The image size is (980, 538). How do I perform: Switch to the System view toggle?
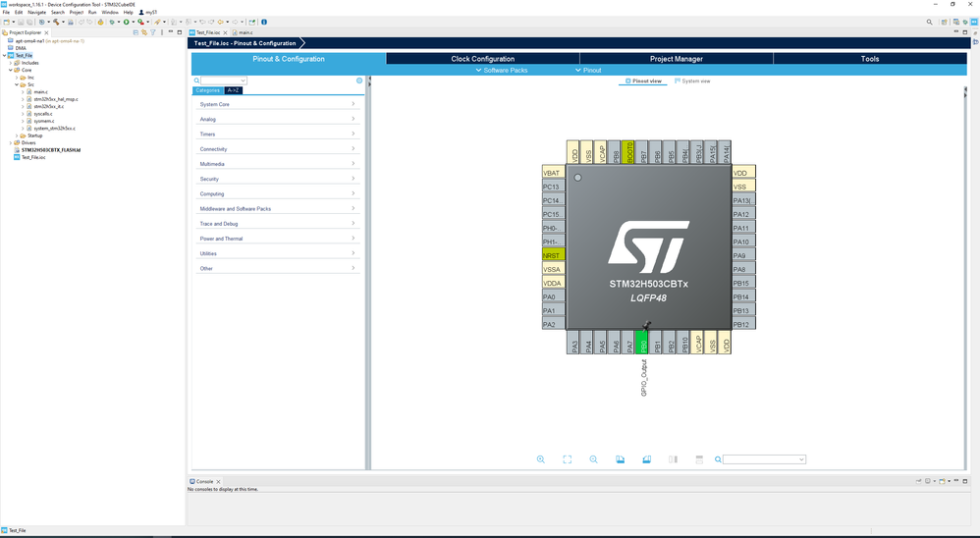[x=692, y=81]
